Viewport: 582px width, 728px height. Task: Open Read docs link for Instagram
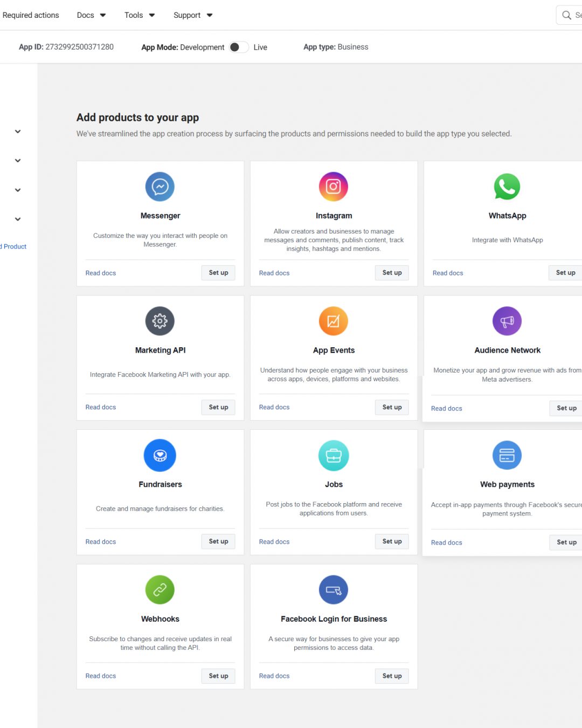[x=274, y=273]
